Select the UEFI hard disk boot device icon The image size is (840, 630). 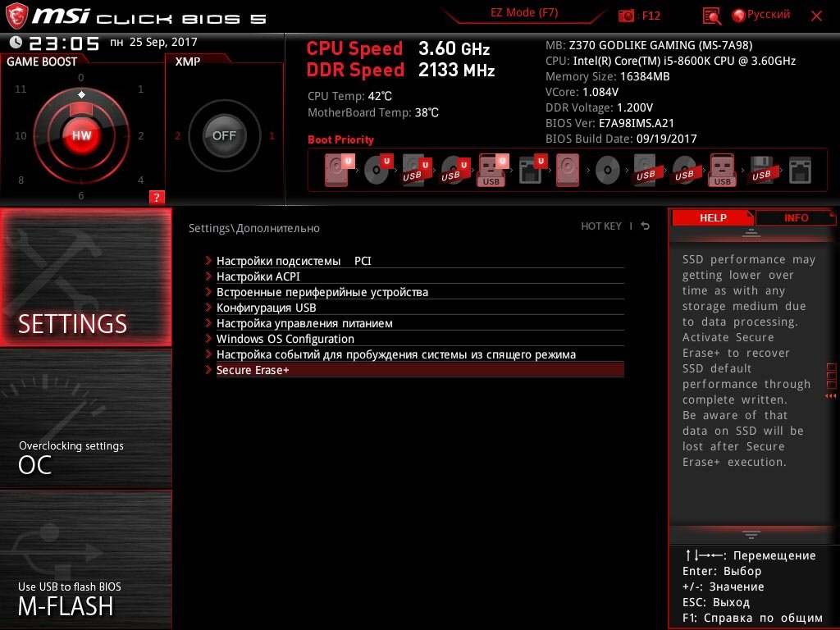click(339, 170)
